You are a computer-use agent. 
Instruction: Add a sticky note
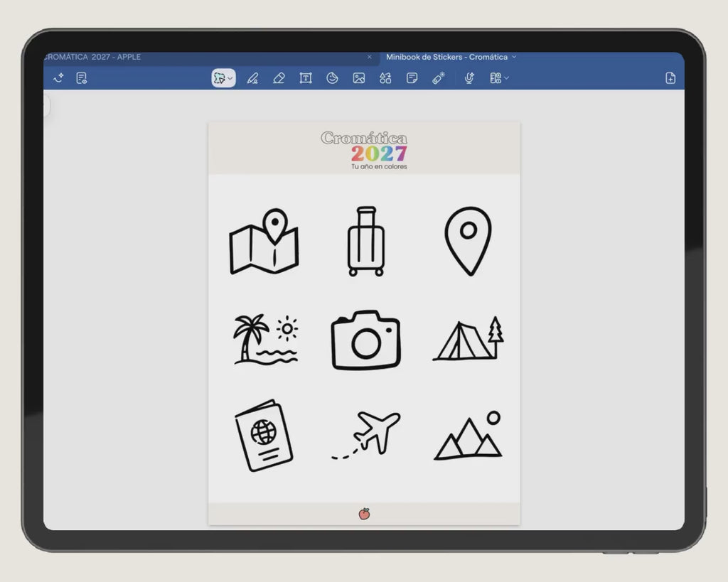tap(412, 78)
